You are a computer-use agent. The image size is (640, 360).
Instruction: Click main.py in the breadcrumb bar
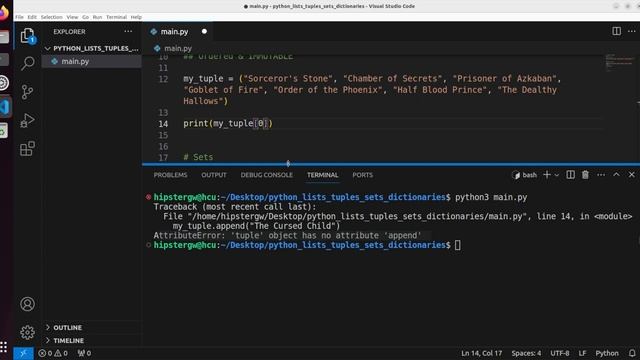tap(178, 48)
